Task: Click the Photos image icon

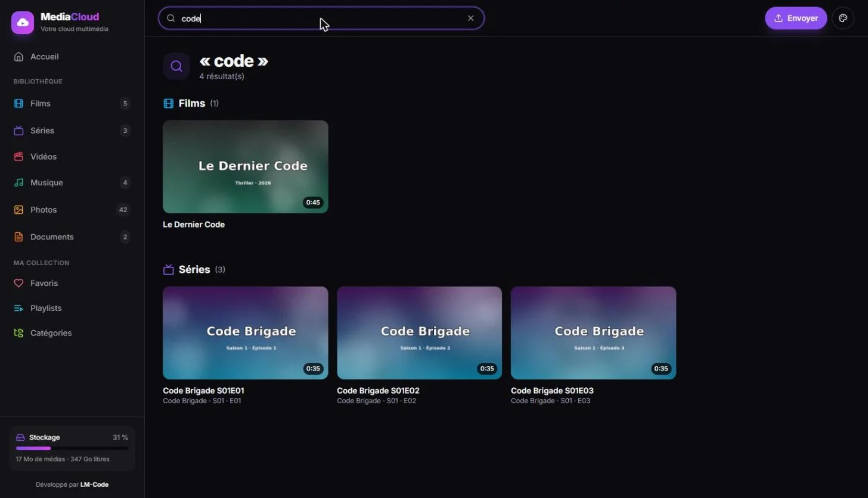Action: point(18,210)
